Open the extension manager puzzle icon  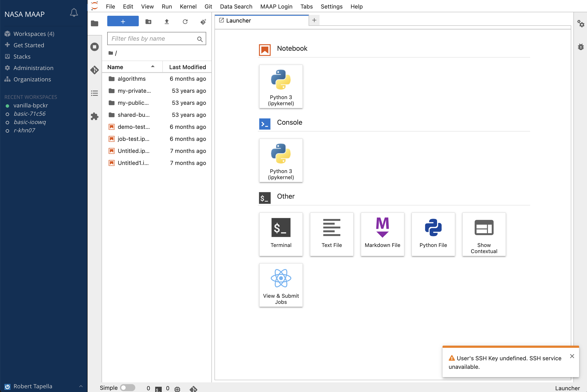94,116
